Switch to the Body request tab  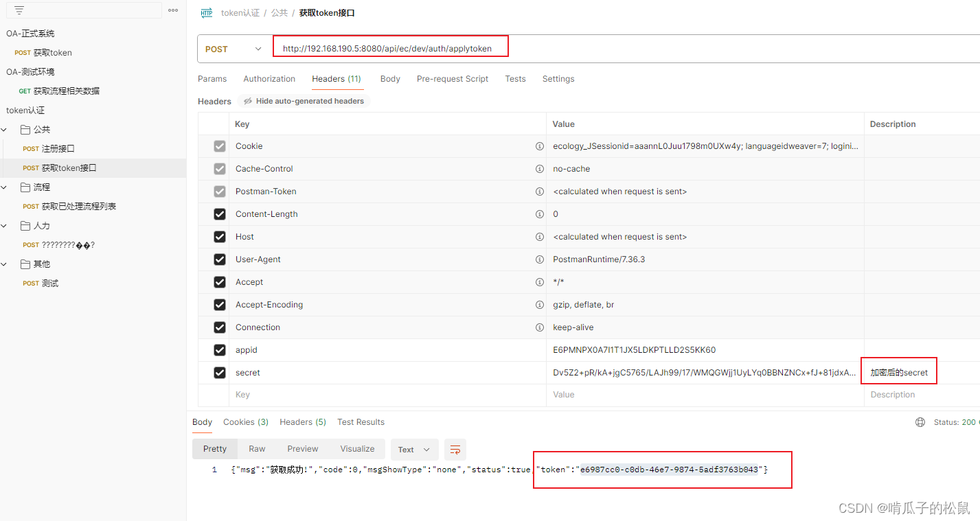click(x=390, y=79)
